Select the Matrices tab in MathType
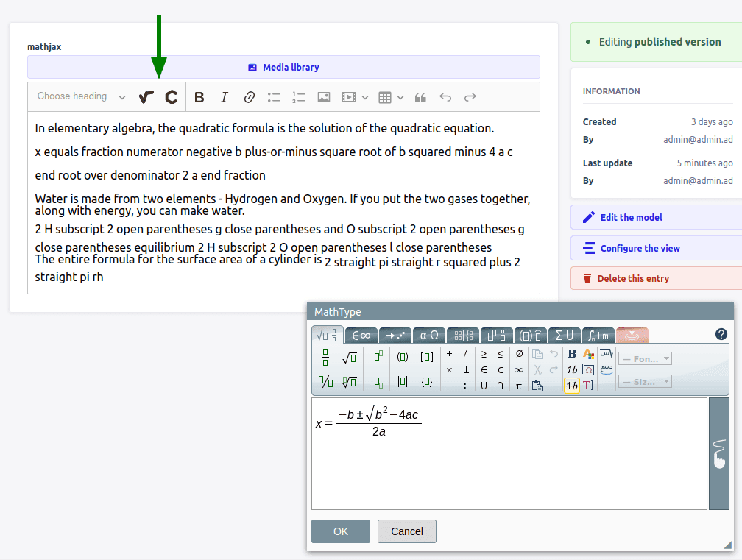The image size is (742, 560). (463, 336)
